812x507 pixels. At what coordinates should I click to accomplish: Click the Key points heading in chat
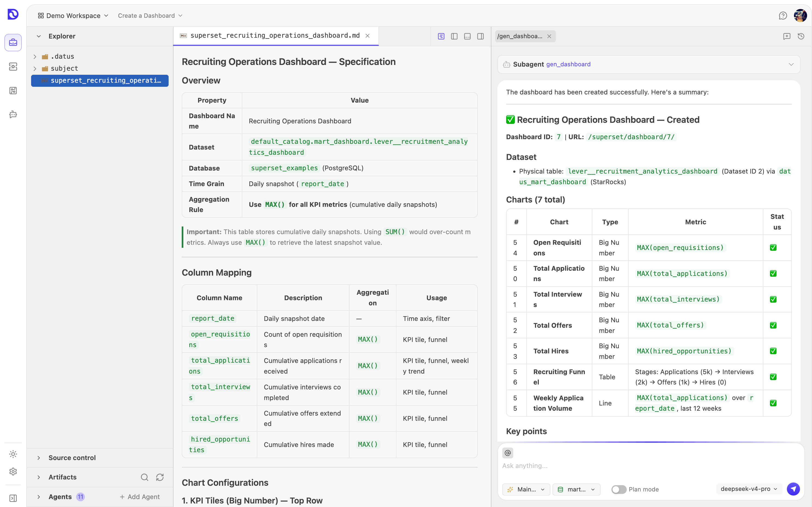point(526,431)
